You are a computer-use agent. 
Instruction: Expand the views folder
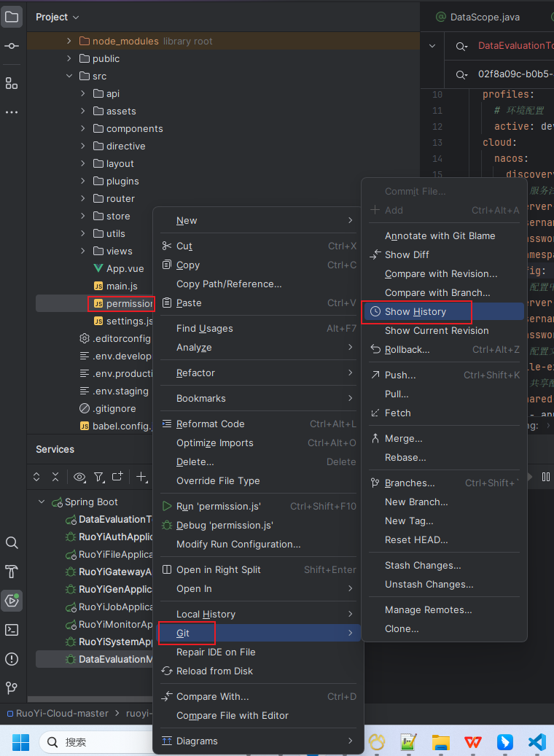coord(83,251)
